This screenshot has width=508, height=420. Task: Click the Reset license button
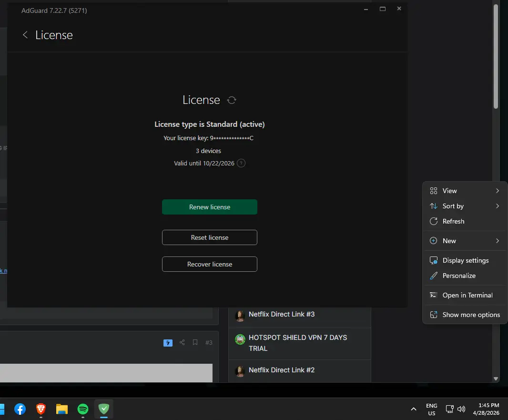pyautogui.click(x=210, y=237)
